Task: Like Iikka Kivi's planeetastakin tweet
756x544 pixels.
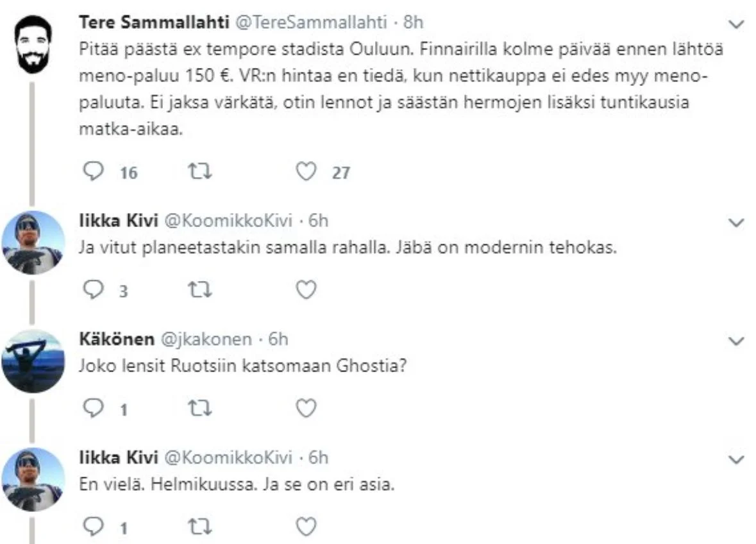Action: click(307, 290)
